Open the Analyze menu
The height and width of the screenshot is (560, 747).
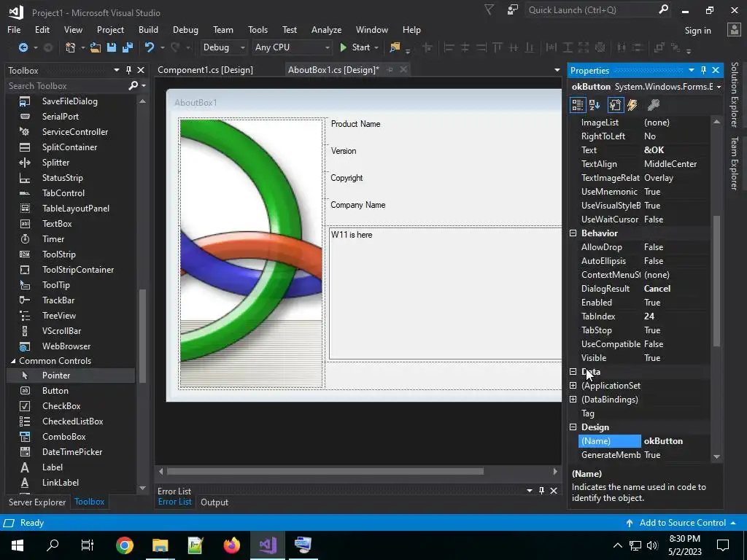click(326, 29)
